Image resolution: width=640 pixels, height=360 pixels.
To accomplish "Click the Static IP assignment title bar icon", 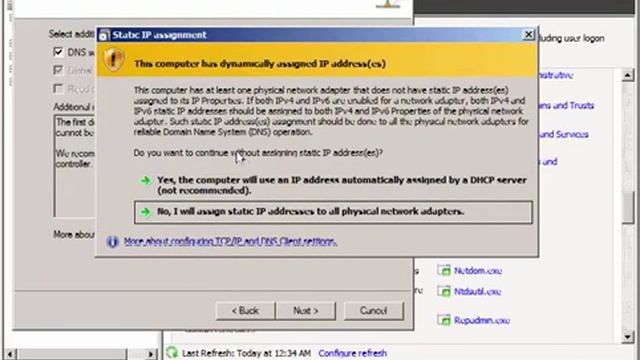I will tap(104, 36).
